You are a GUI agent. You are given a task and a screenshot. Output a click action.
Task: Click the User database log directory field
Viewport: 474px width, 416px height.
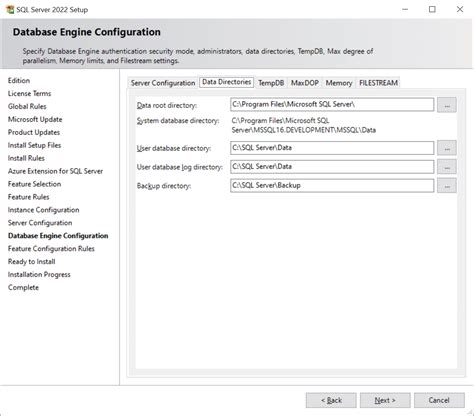332,167
